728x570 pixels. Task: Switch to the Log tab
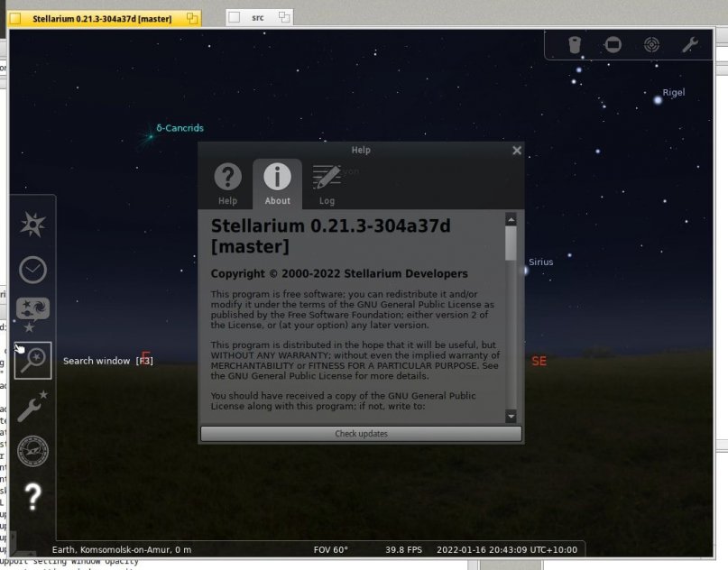[x=327, y=183]
